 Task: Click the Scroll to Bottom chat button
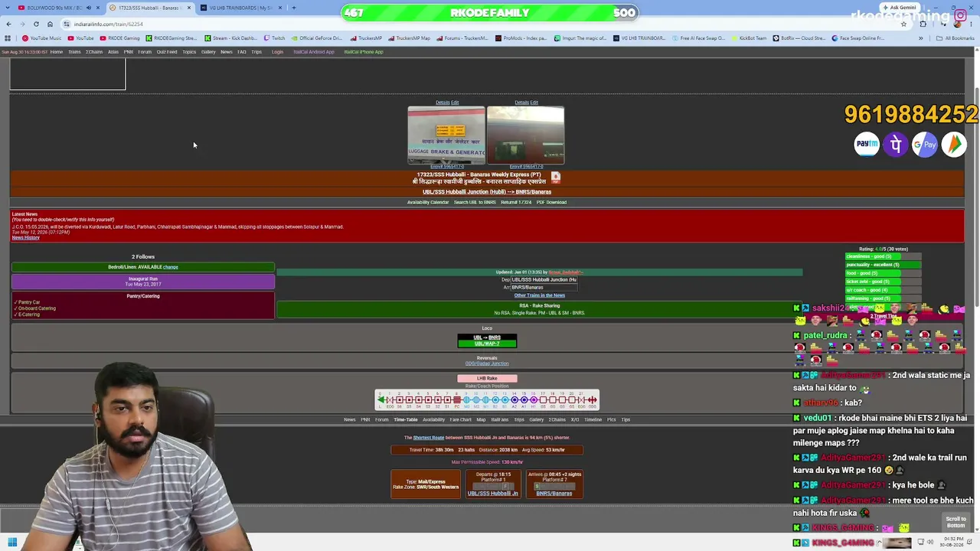(x=956, y=522)
